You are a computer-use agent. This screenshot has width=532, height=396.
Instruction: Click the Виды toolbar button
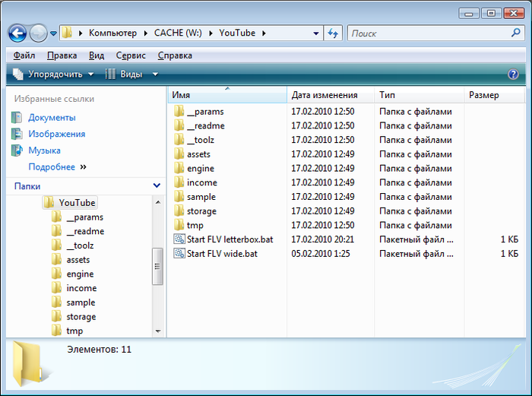pyautogui.click(x=124, y=74)
